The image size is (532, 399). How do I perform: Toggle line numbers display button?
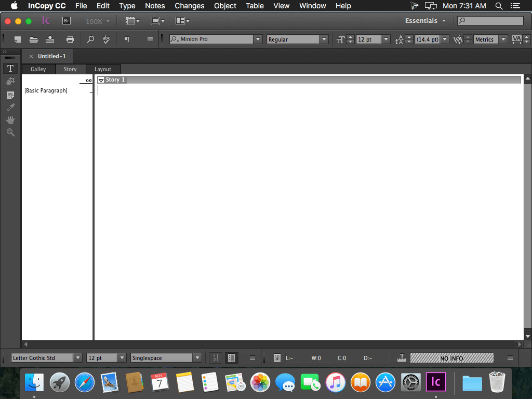pos(215,357)
